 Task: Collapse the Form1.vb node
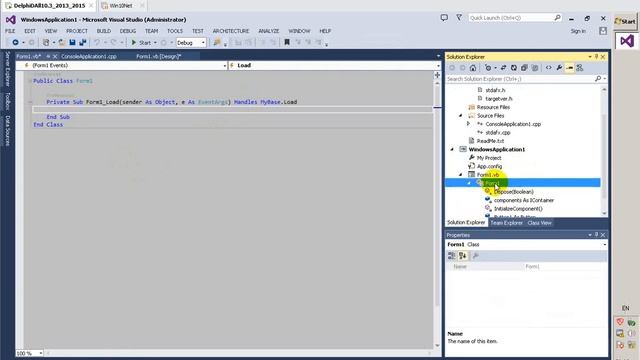(x=460, y=175)
